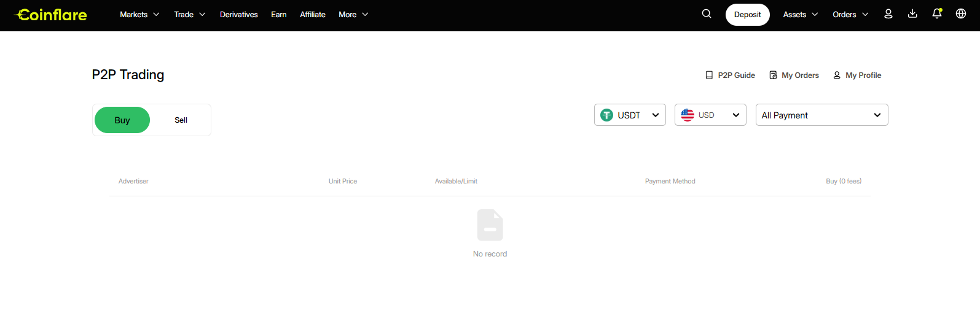Expand the Assets menu
This screenshot has width=980, height=316.
801,15
